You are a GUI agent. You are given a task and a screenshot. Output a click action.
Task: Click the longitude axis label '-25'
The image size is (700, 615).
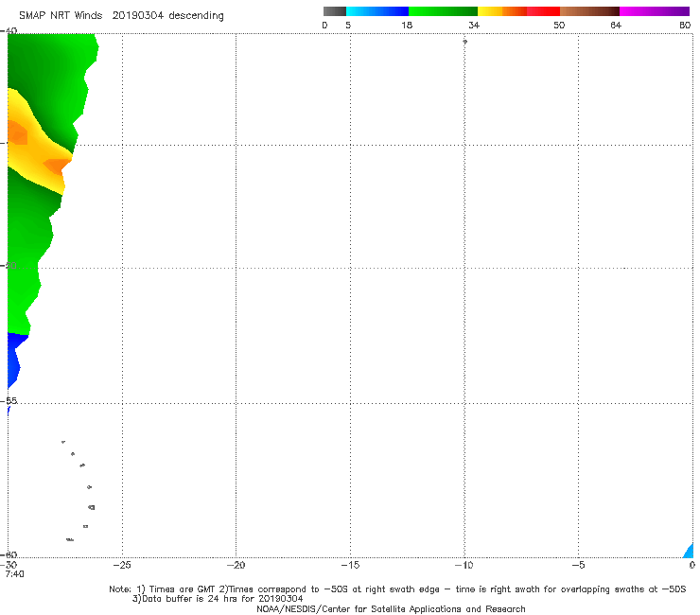pyautogui.click(x=122, y=565)
